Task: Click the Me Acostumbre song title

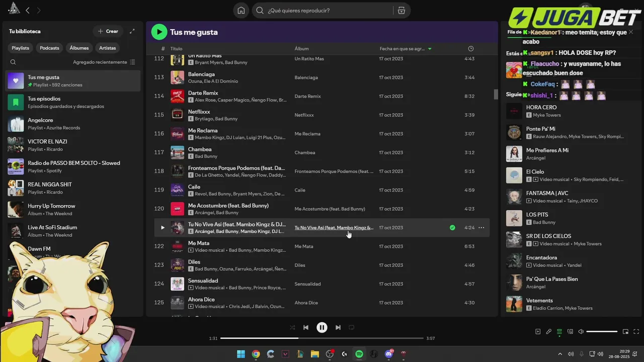Action: click(x=228, y=206)
